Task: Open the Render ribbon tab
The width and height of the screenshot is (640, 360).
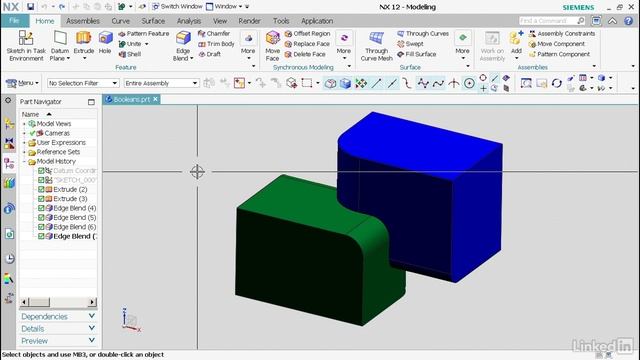Action: coord(249,21)
